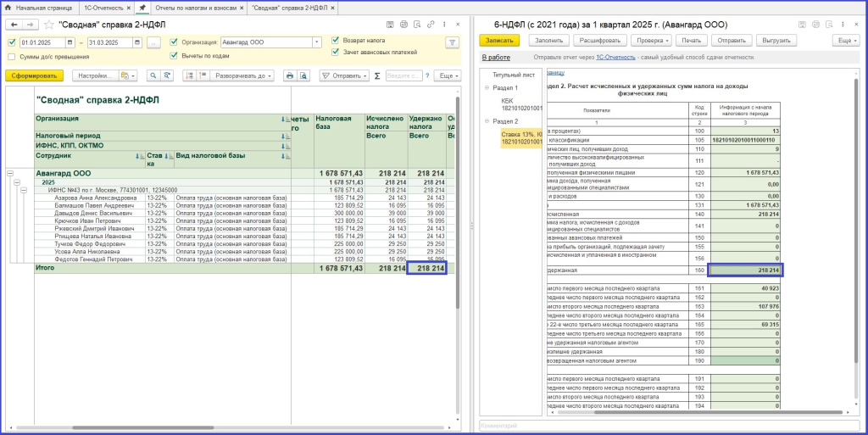Click the magnifier search icon in the toolbar
This screenshot has height=435, width=868.
(153, 75)
